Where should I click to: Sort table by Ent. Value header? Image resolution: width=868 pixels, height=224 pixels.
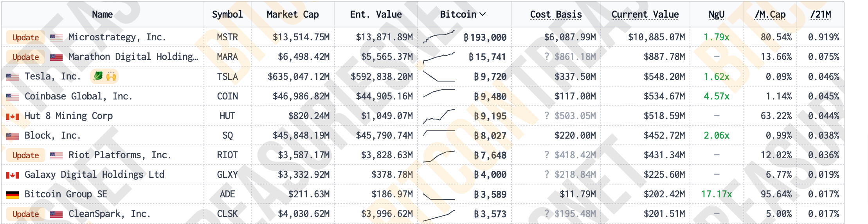[376, 14]
